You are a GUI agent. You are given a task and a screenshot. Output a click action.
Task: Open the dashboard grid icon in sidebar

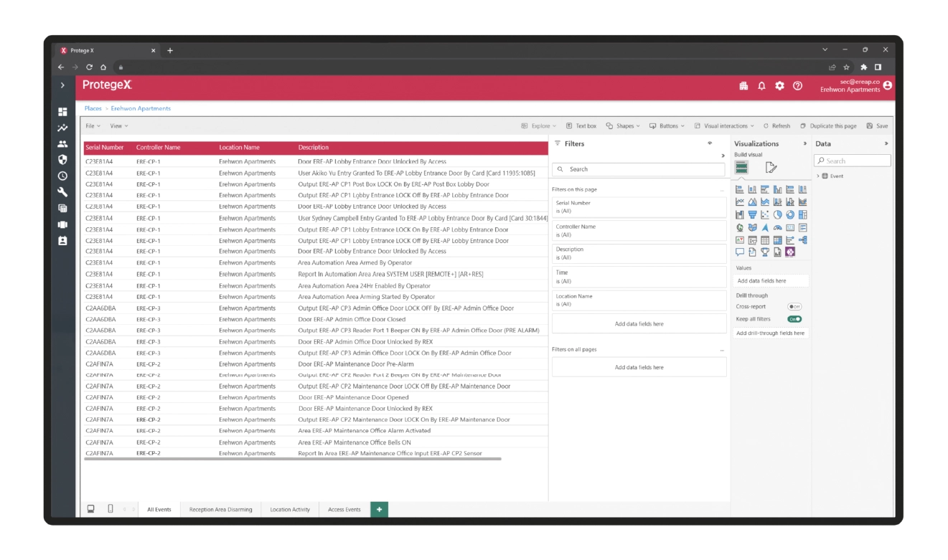tap(62, 112)
